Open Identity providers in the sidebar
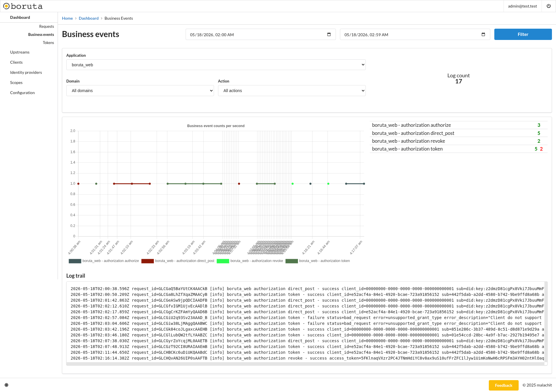The height and width of the screenshot is (392, 556). [26, 72]
